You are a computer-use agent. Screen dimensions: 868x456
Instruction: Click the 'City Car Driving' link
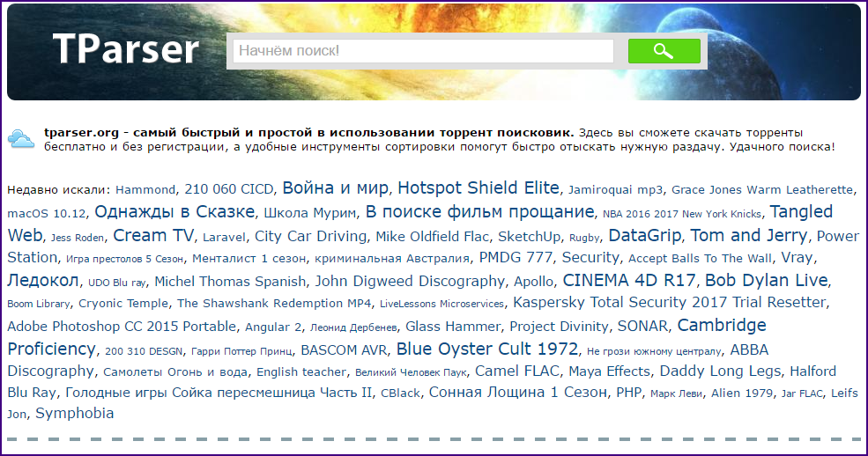coord(310,237)
